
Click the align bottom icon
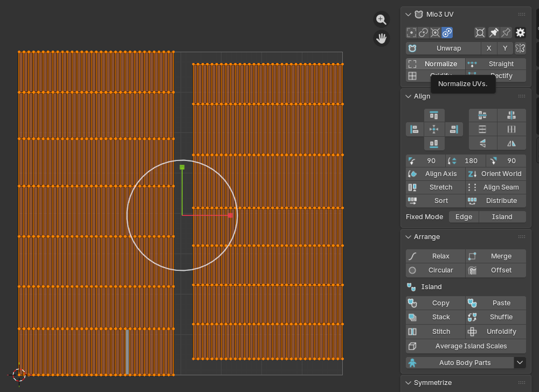point(434,144)
